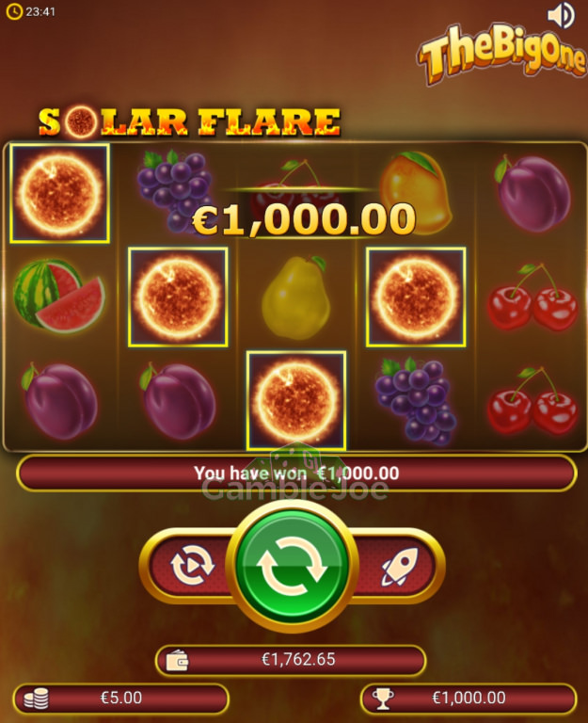Image resolution: width=588 pixels, height=723 pixels.
Task: Click the green spin button
Action: click(x=293, y=566)
